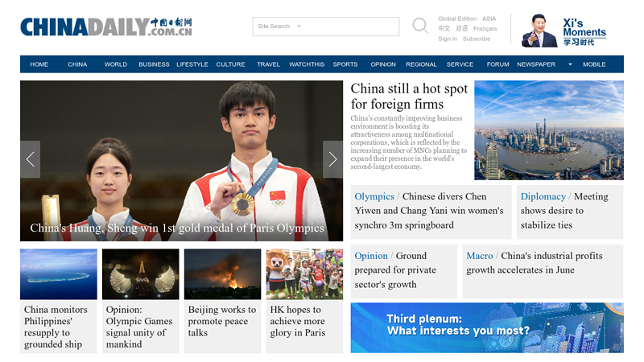The image size is (644, 362).
Task: Open 'China monitors Philippines' resupply' story
Action: coord(56,327)
